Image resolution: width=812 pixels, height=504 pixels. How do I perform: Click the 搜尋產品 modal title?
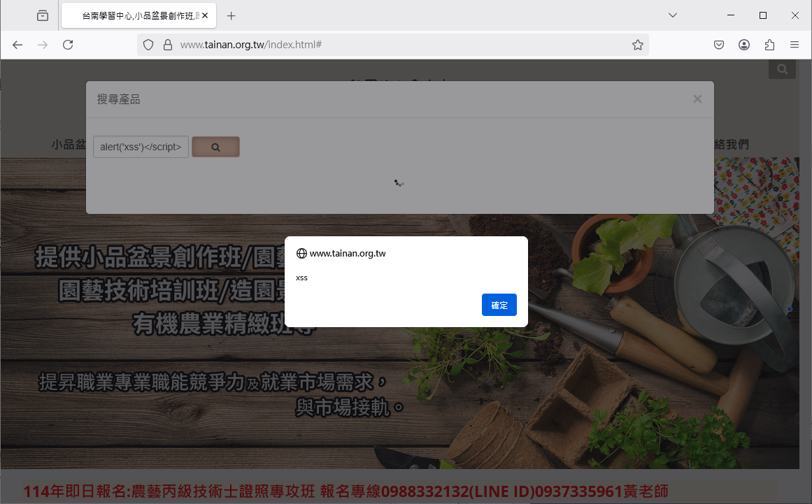click(119, 99)
